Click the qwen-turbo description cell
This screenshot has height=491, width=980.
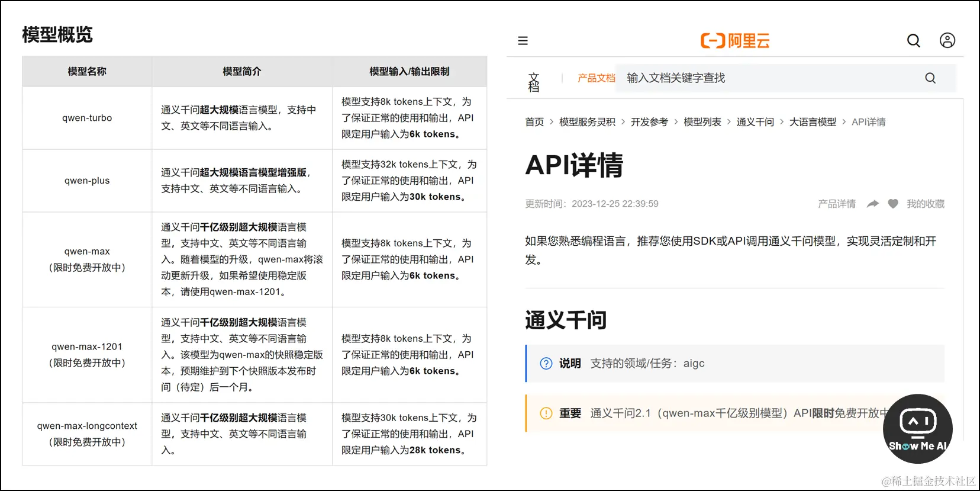(x=242, y=118)
